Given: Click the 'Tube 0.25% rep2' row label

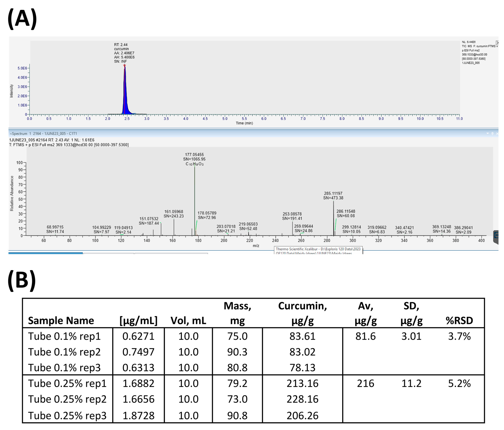Looking at the screenshot, I should pyautogui.click(x=67, y=399).
